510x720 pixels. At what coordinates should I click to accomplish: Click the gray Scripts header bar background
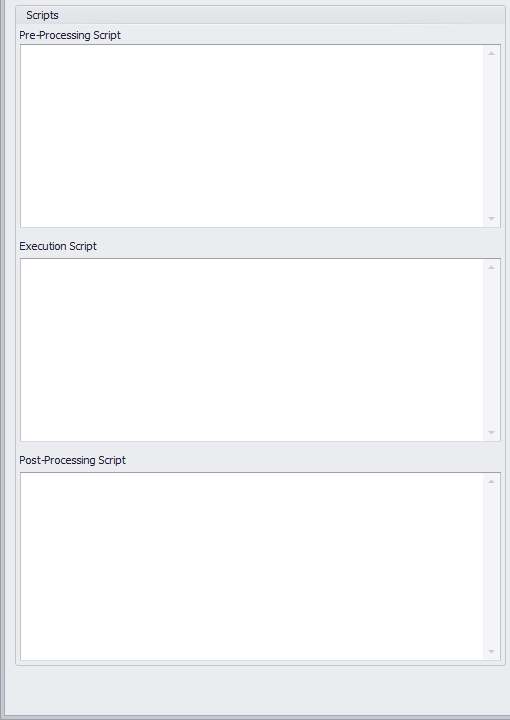(x=275, y=15)
